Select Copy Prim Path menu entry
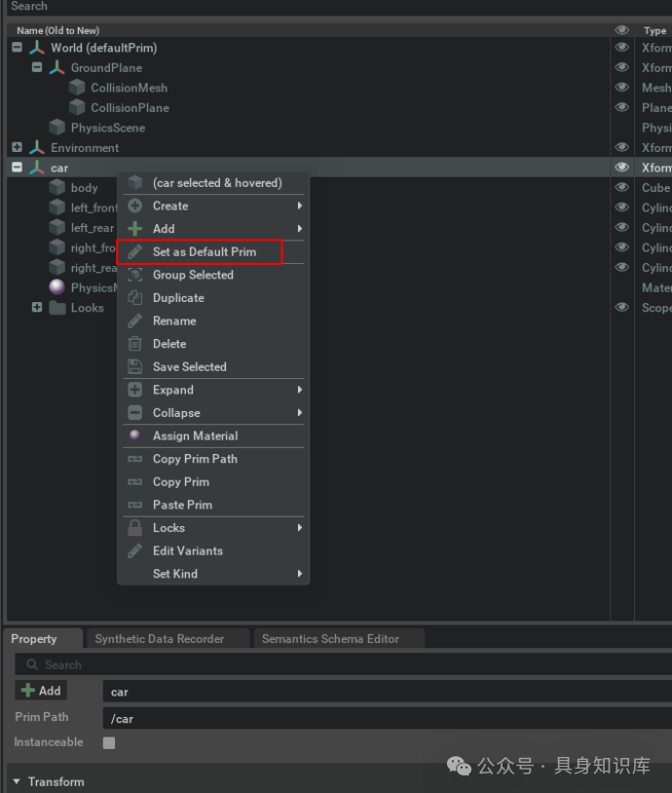The image size is (672, 793). pyautogui.click(x=195, y=459)
